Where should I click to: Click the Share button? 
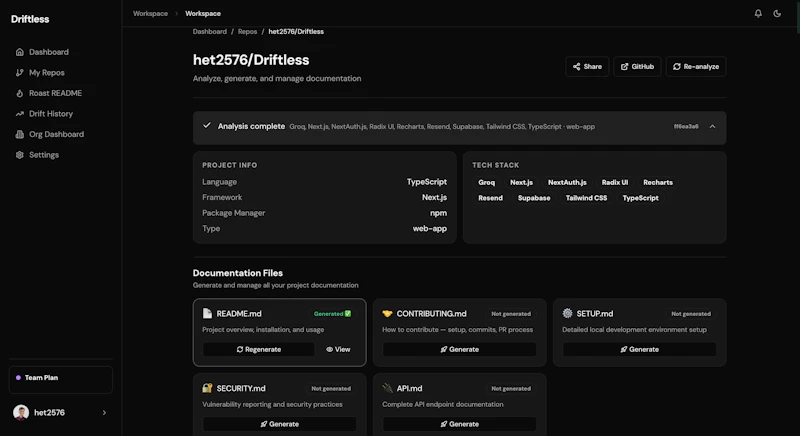(587, 66)
